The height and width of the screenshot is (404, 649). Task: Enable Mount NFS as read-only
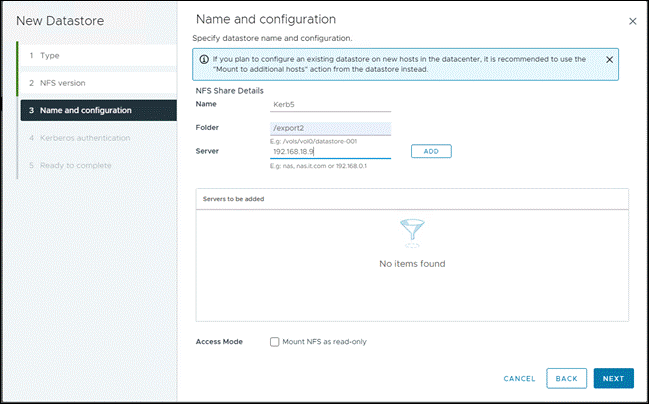point(275,342)
